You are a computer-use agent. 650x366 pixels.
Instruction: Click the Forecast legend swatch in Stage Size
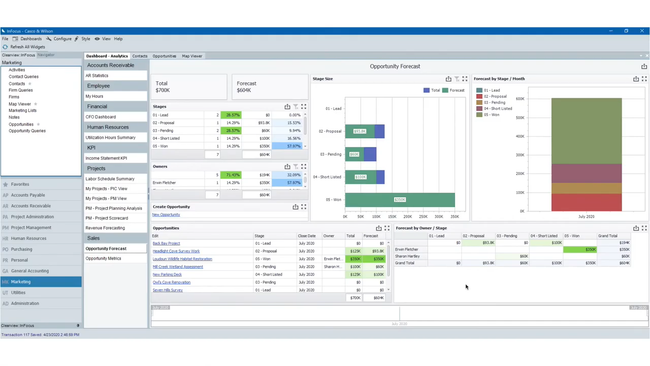445,90
